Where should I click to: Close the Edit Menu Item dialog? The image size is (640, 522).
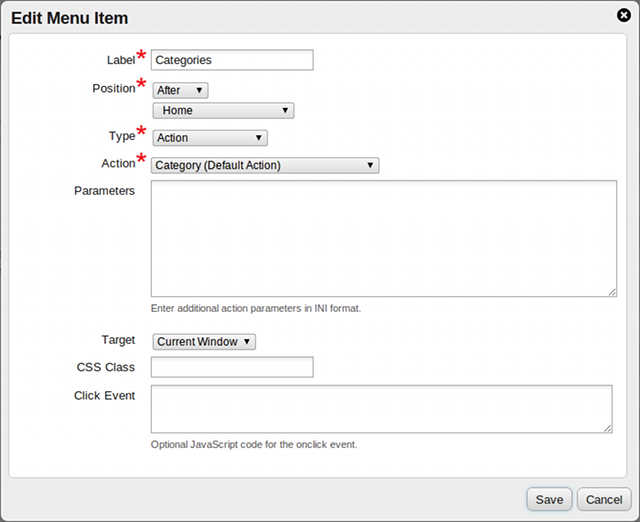(x=624, y=15)
